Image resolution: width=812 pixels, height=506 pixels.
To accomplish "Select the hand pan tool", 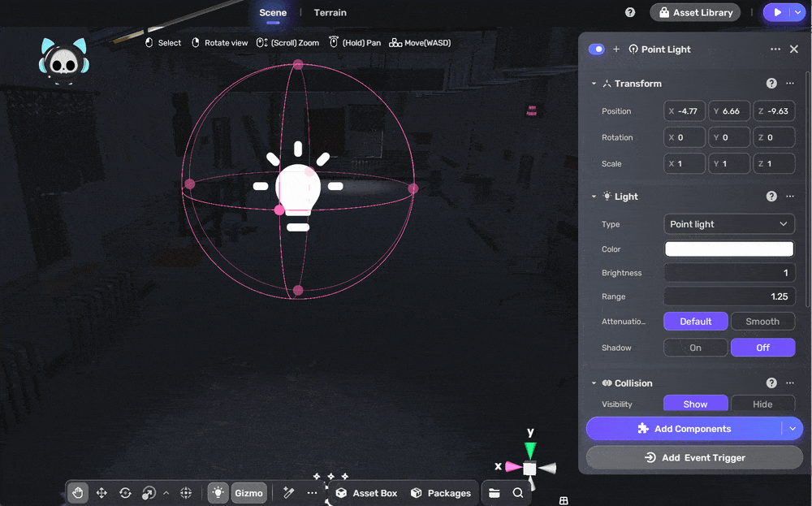I will click(x=78, y=492).
